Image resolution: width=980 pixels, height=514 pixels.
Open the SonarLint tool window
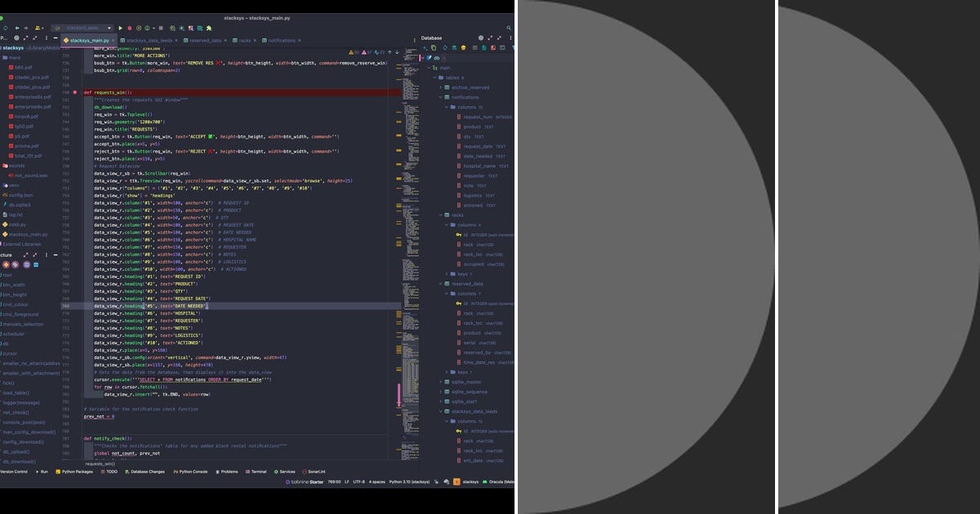pos(314,472)
